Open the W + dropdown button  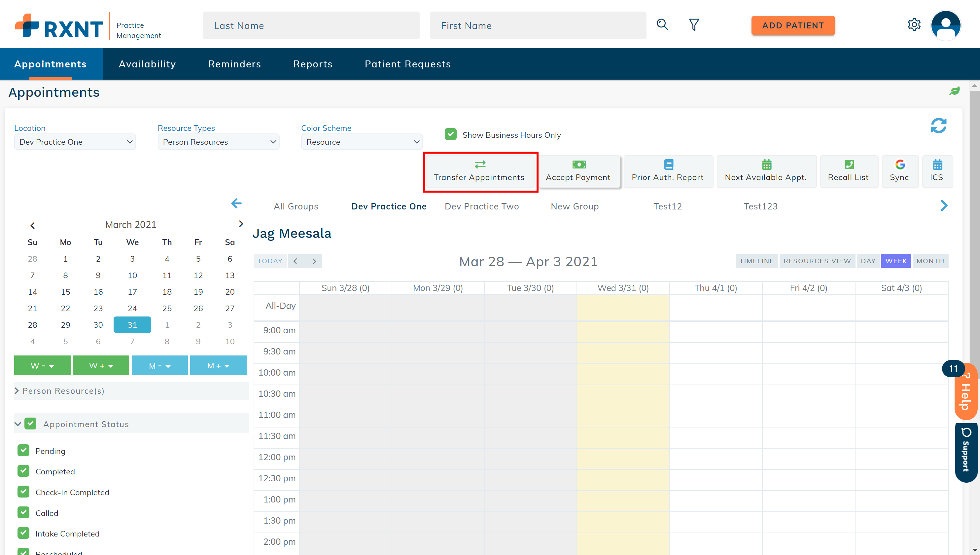click(101, 366)
